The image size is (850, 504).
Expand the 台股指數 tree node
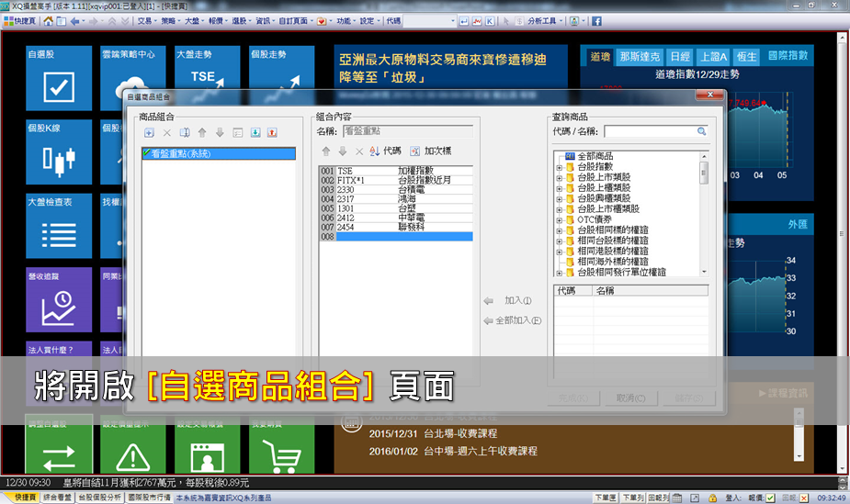[x=559, y=168]
